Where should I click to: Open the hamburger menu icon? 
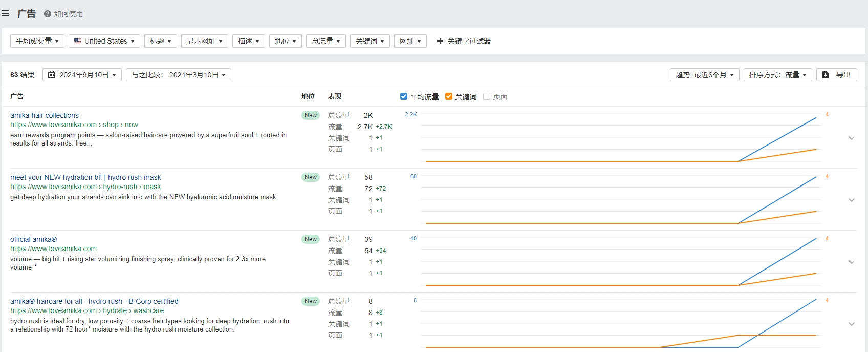point(6,14)
